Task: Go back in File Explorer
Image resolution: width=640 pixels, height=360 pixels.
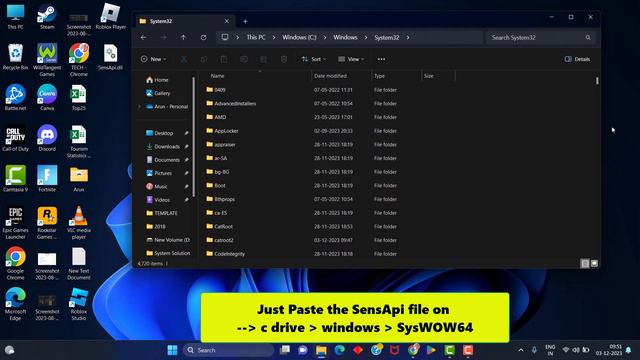Action: [144, 38]
